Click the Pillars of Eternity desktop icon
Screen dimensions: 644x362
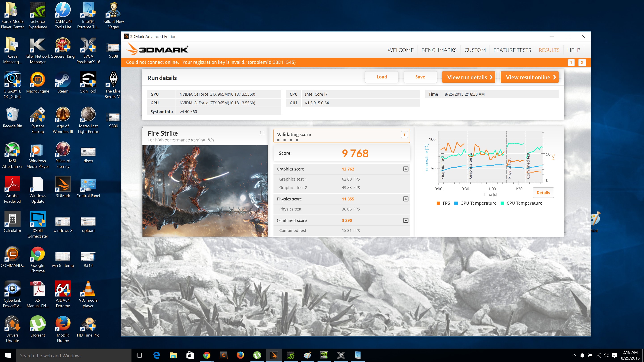point(63,155)
